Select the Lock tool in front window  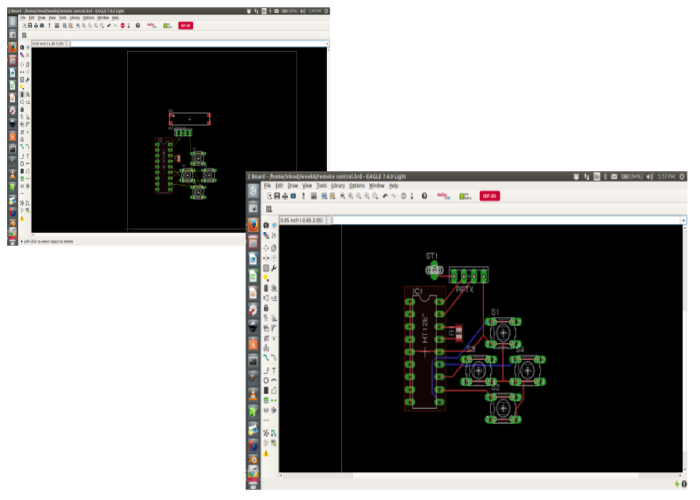[x=266, y=308]
